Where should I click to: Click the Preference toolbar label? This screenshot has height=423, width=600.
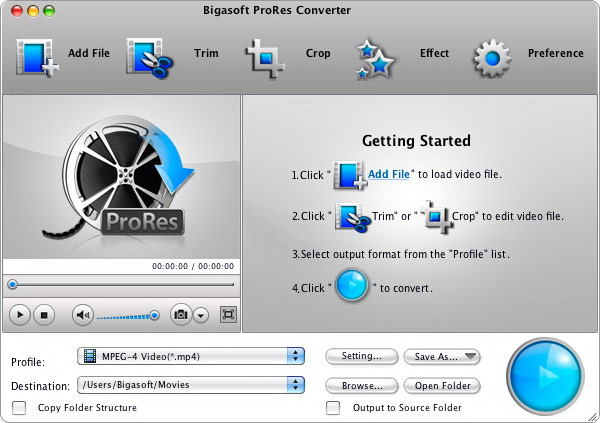[x=556, y=53]
